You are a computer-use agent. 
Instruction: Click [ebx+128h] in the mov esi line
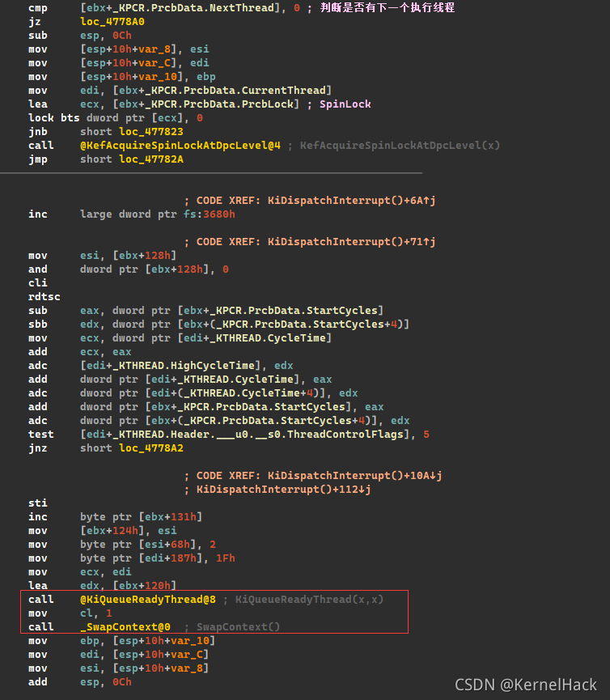point(145,256)
